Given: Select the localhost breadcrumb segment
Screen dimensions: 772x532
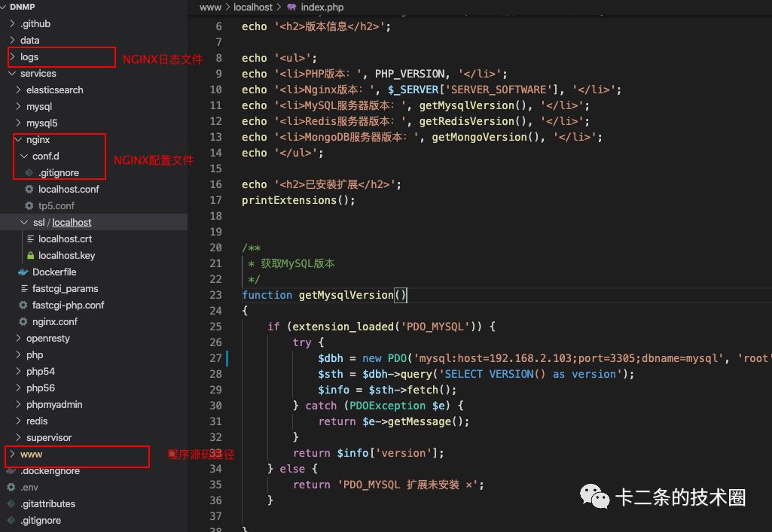Looking at the screenshot, I should [255, 7].
